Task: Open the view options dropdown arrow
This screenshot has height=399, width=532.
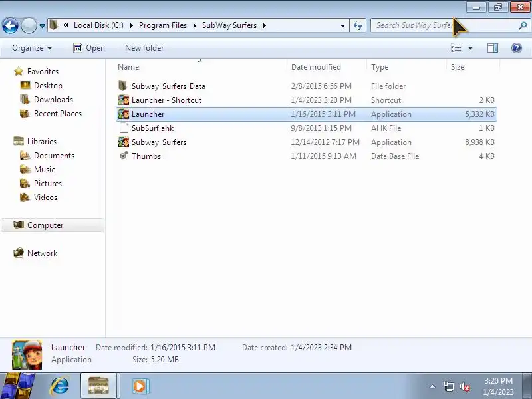Action: [x=471, y=48]
